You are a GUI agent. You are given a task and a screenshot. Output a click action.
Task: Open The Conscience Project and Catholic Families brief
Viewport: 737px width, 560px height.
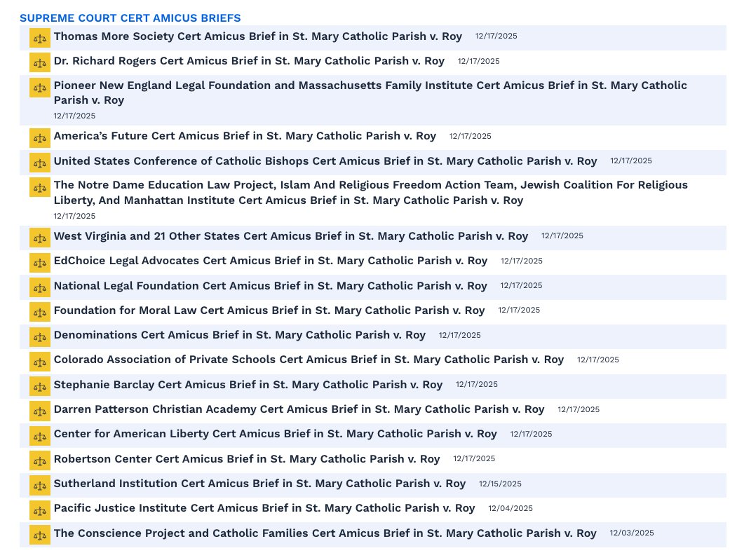click(x=325, y=533)
